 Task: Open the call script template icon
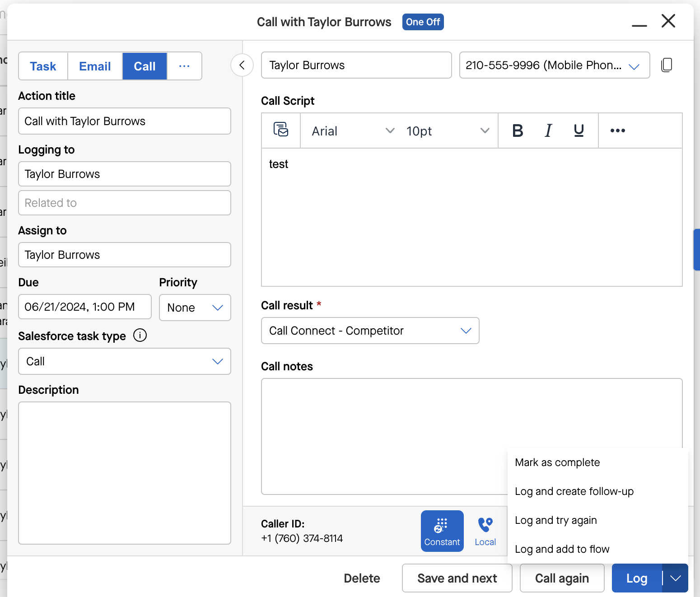click(x=281, y=130)
